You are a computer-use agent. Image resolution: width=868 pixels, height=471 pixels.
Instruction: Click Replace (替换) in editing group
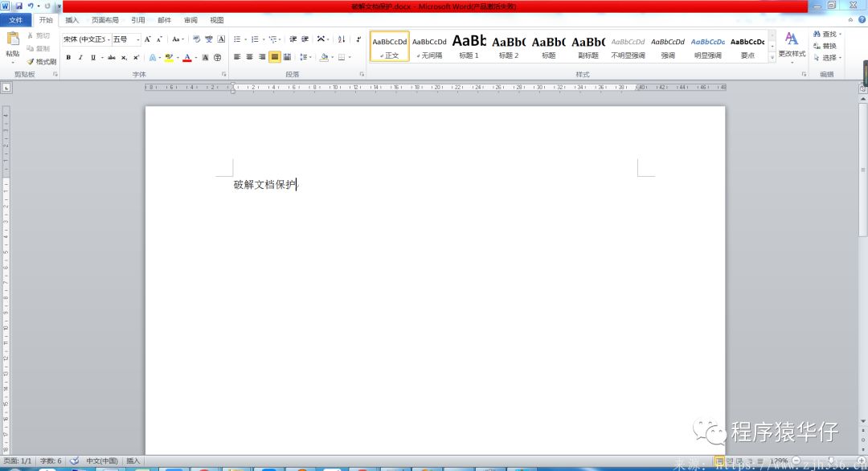click(825, 46)
